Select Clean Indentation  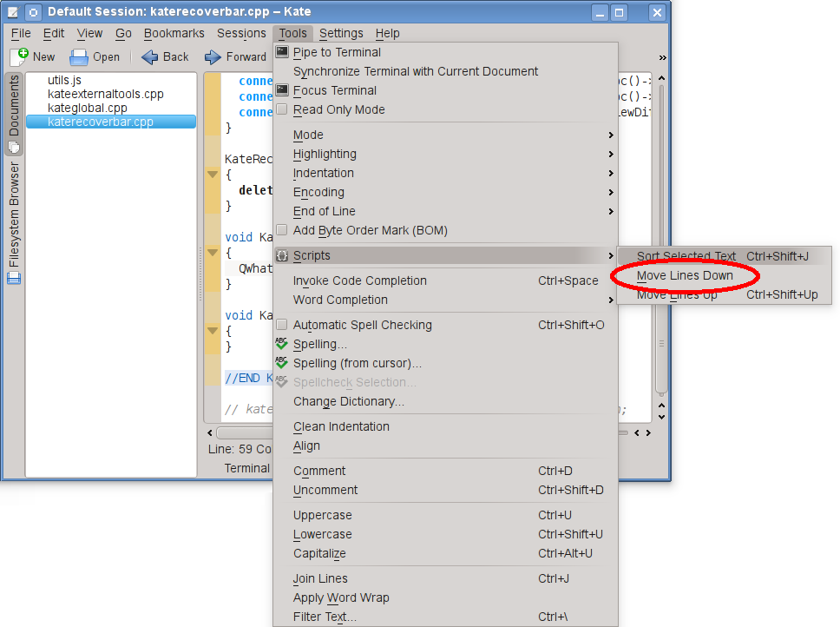pyautogui.click(x=446, y=426)
